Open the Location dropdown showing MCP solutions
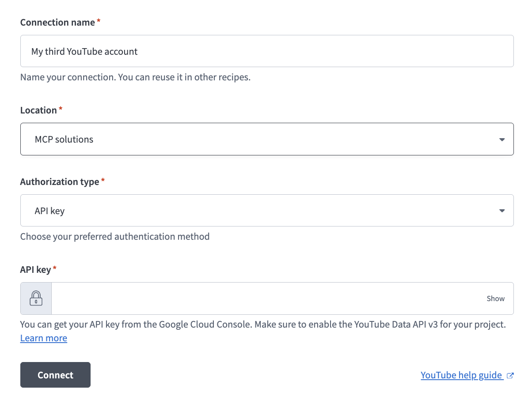The image size is (532, 400). pos(267,139)
